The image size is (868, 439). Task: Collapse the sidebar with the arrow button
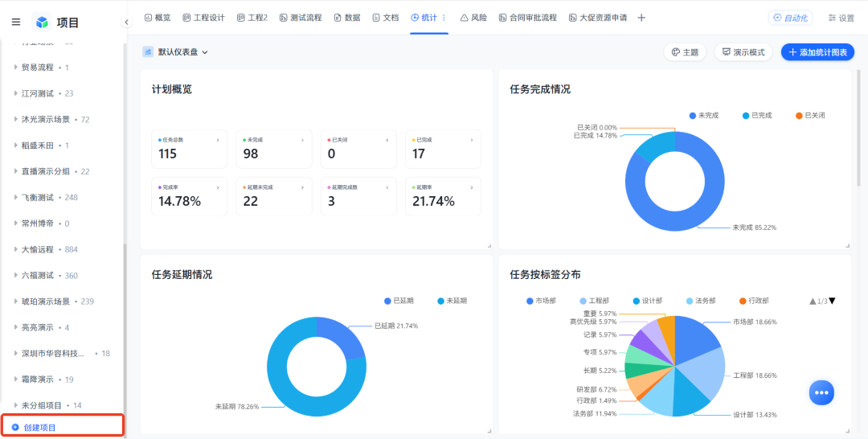click(126, 23)
